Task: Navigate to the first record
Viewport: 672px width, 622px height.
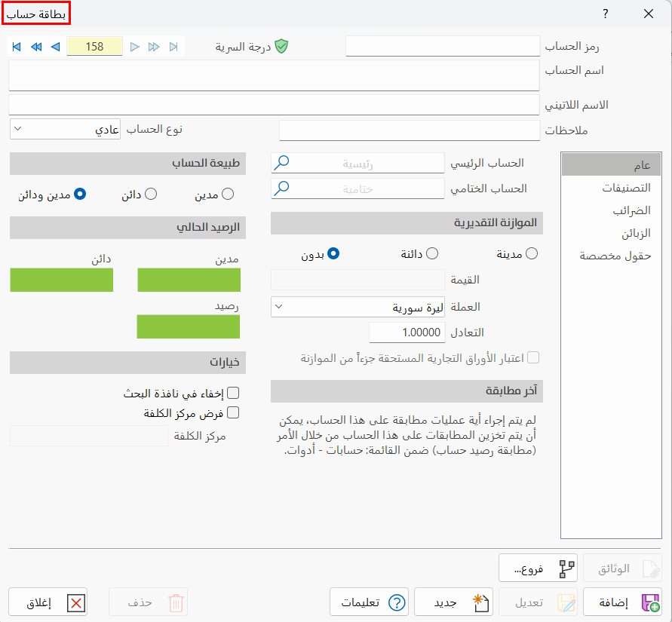Action: pyautogui.click(x=16, y=47)
